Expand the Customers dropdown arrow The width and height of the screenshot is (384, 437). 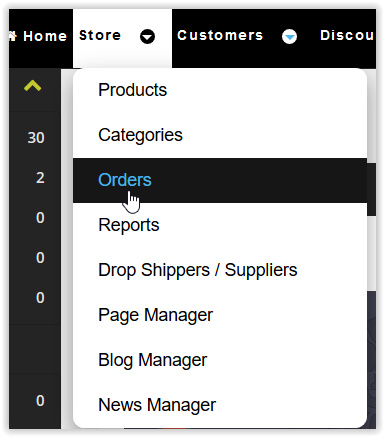(289, 36)
